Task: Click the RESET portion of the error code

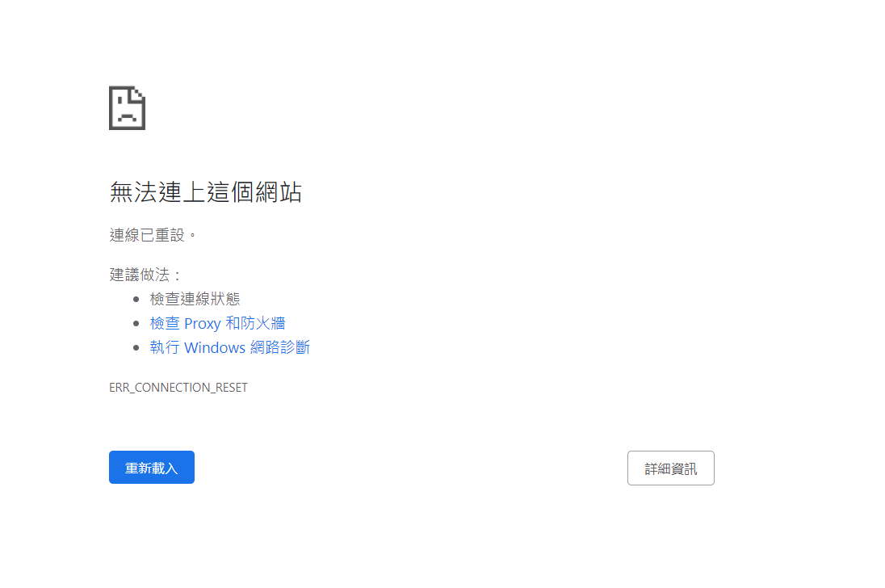Action: [232, 388]
